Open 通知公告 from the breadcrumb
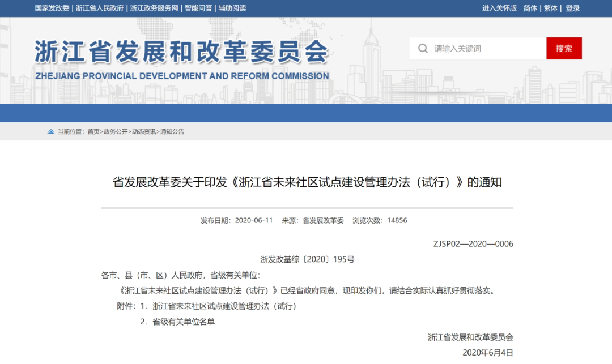 [173, 132]
